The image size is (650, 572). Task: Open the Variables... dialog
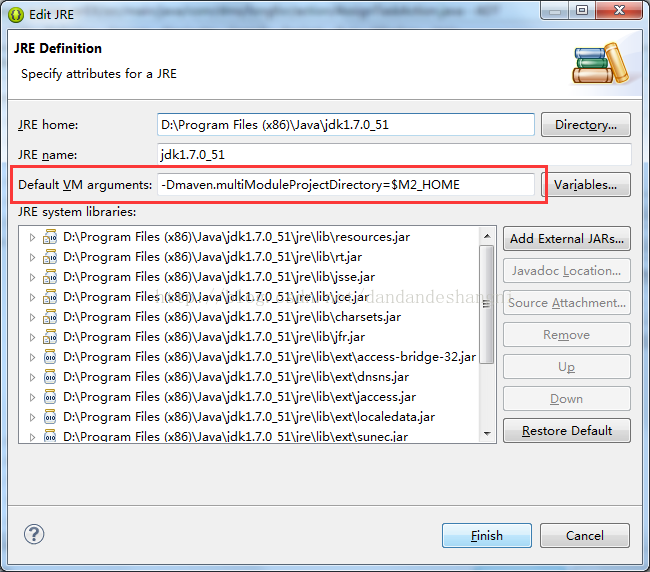pos(586,184)
